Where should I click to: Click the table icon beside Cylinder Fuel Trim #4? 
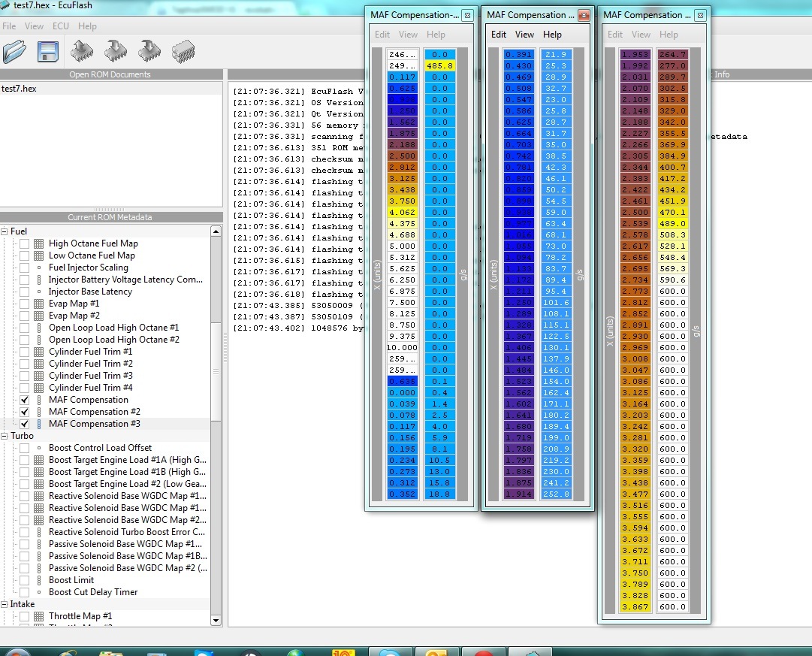pos(39,388)
